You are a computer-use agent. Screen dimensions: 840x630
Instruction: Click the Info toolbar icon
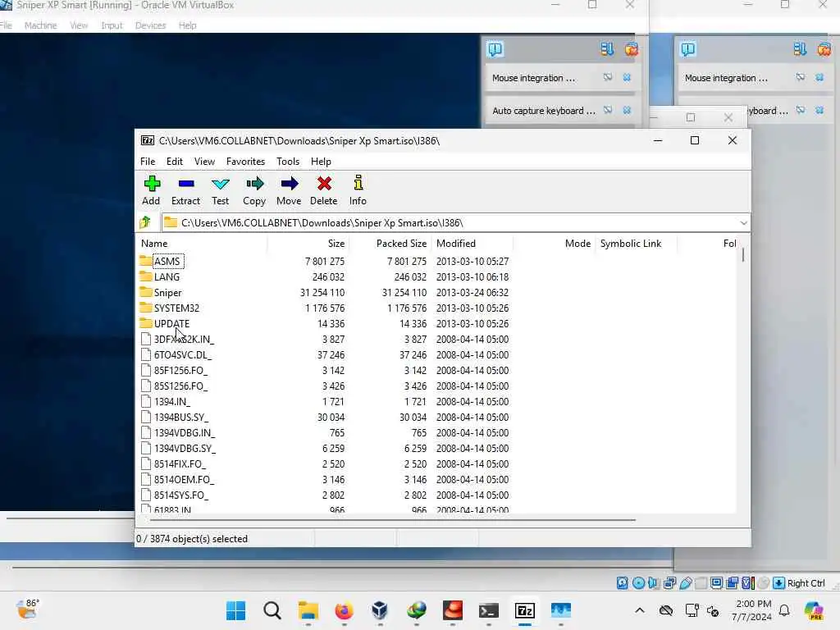pyautogui.click(x=358, y=183)
